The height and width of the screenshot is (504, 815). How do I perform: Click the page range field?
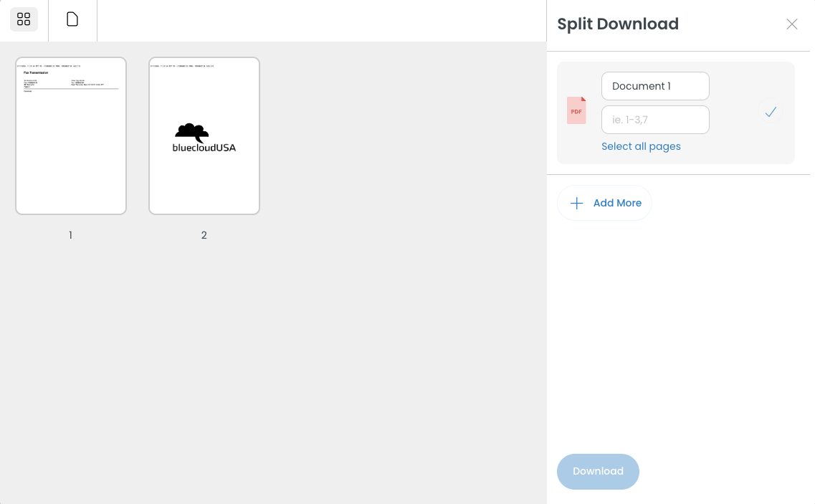pyautogui.click(x=654, y=120)
